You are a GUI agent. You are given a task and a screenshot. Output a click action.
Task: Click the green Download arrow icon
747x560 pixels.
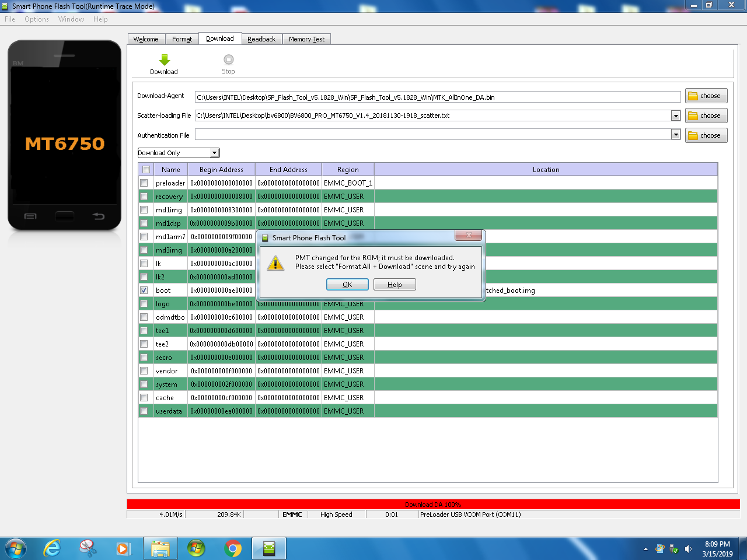pyautogui.click(x=165, y=60)
